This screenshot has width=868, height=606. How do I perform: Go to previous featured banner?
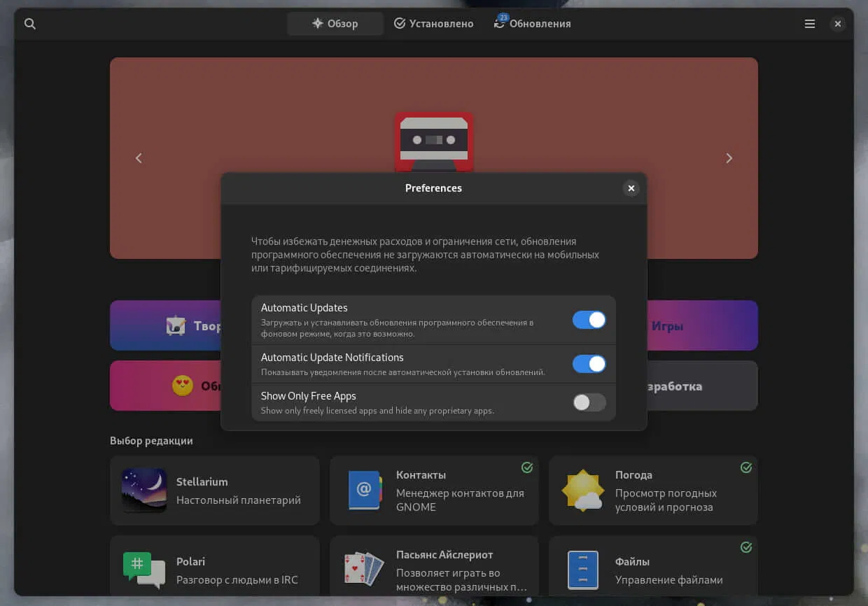[139, 158]
